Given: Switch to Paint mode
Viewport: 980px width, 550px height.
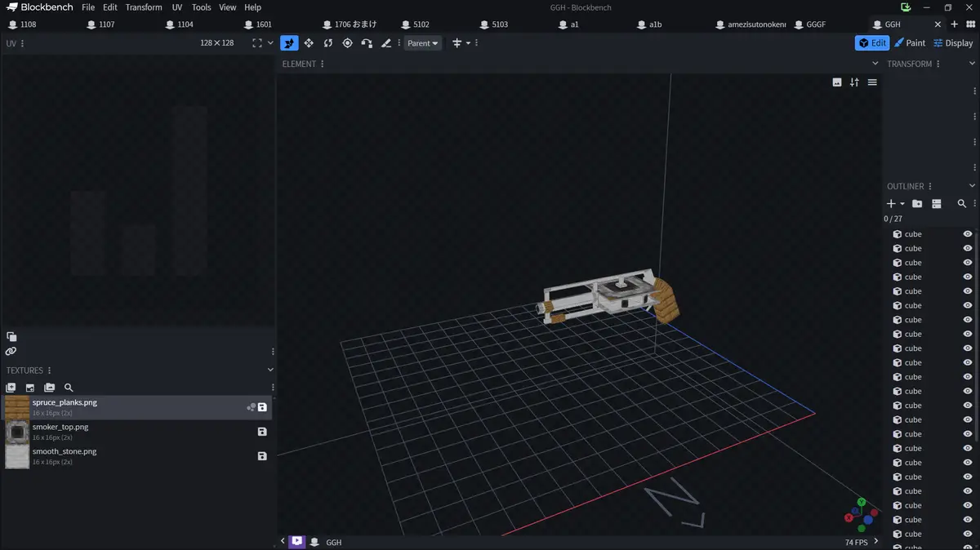Looking at the screenshot, I should 910,43.
